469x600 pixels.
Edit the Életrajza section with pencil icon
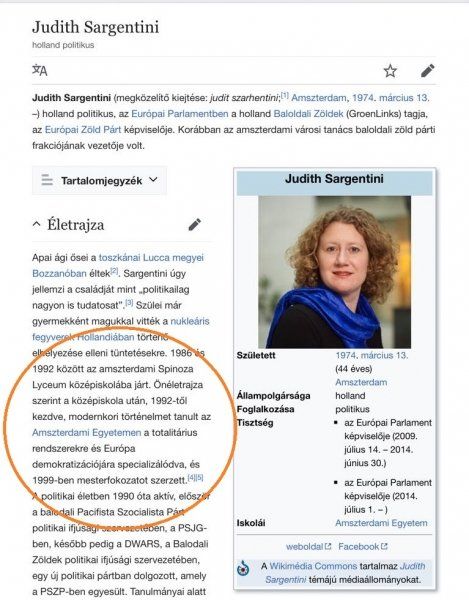click(195, 225)
